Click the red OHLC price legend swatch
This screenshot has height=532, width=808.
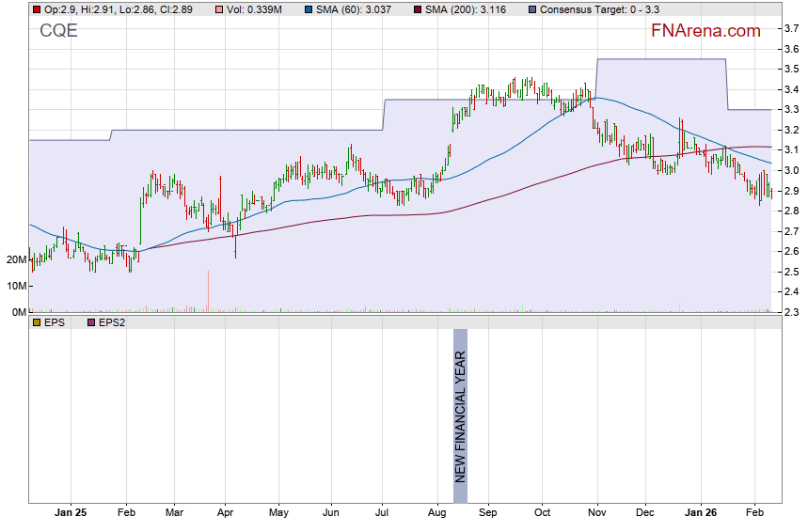[x=36, y=9]
